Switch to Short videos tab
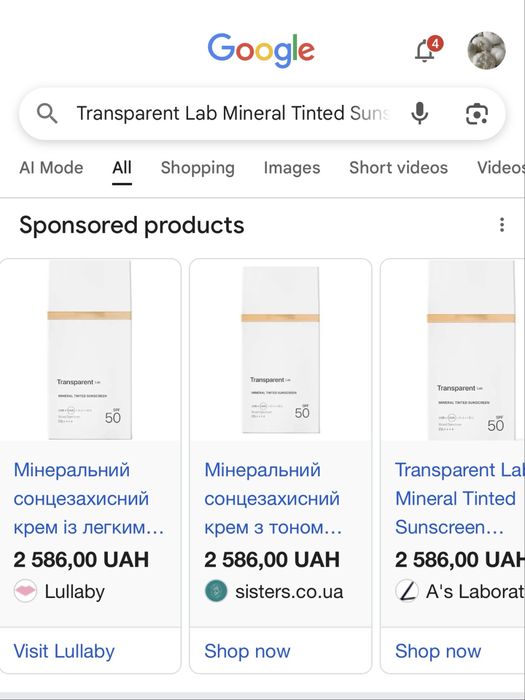 click(398, 168)
